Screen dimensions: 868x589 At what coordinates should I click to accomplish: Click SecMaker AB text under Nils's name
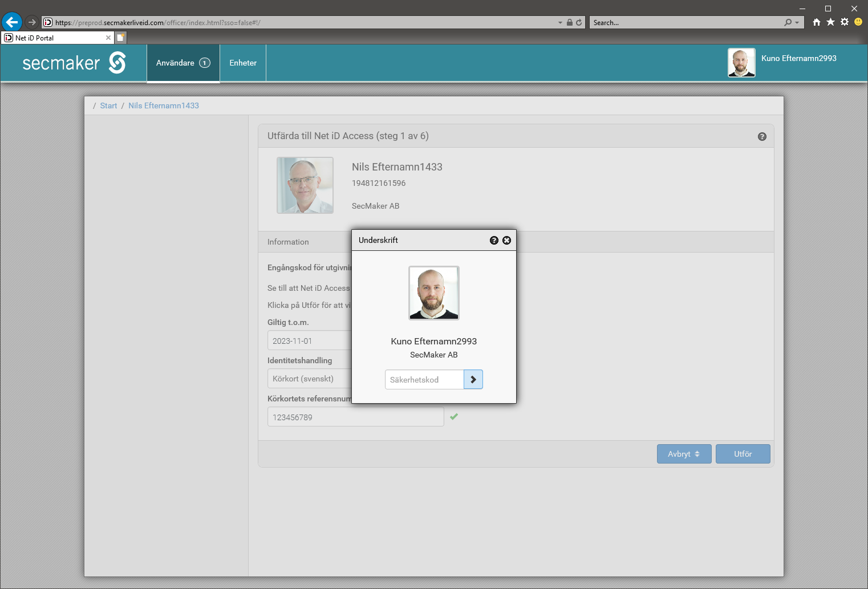tap(375, 206)
